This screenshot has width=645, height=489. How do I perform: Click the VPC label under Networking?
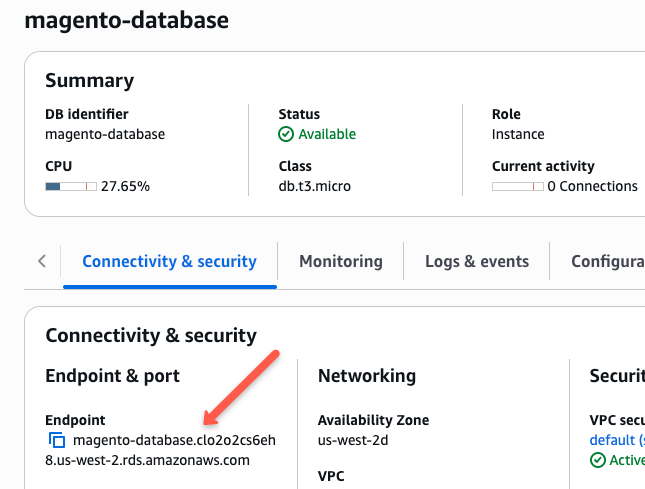(x=331, y=476)
